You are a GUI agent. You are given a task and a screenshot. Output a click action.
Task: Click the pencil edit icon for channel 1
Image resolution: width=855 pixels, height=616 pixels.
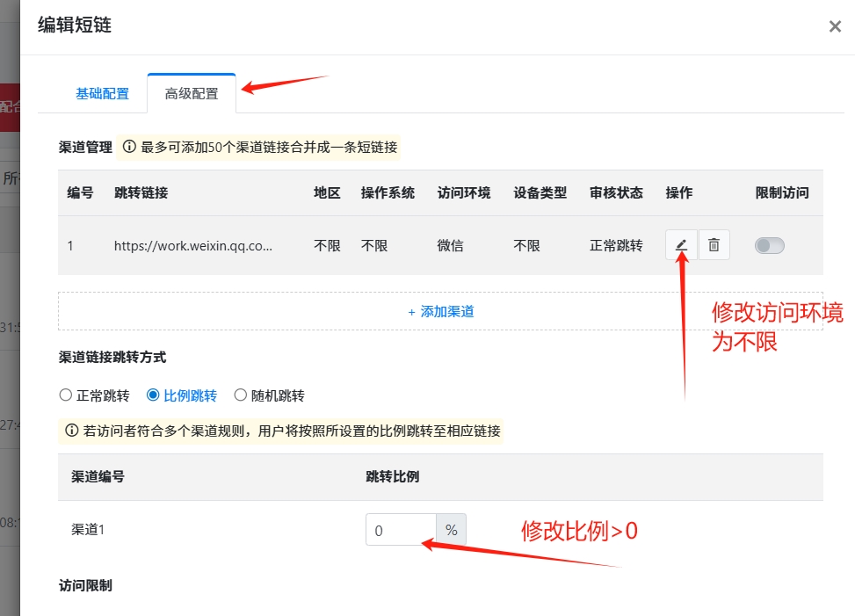click(x=681, y=245)
